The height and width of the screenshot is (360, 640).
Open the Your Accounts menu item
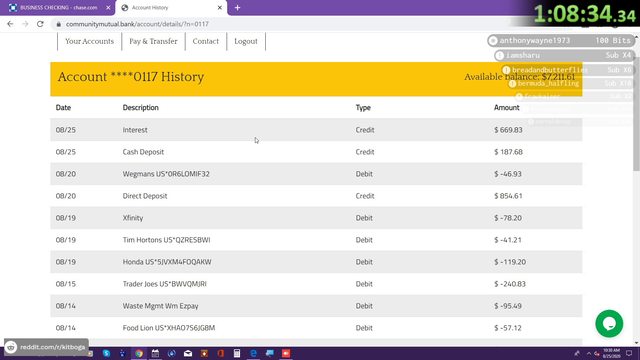pyautogui.click(x=89, y=41)
